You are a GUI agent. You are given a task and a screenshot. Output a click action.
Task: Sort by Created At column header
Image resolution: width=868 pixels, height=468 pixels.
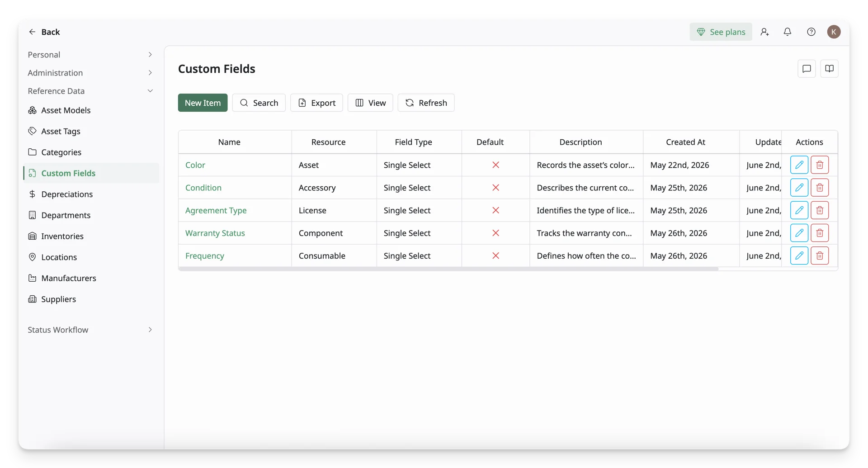coord(685,142)
